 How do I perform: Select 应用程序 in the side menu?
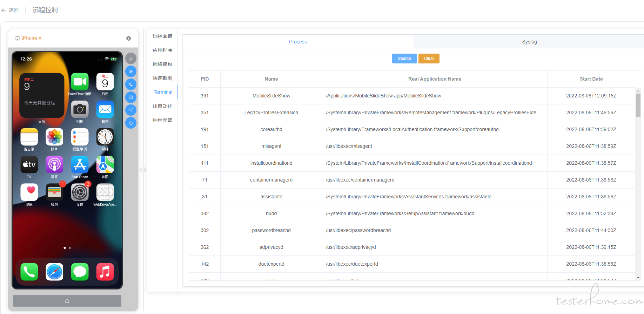tap(162, 50)
